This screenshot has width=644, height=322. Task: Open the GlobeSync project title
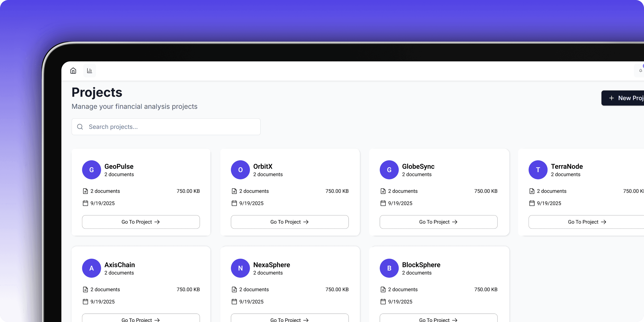[x=418, y=166]
